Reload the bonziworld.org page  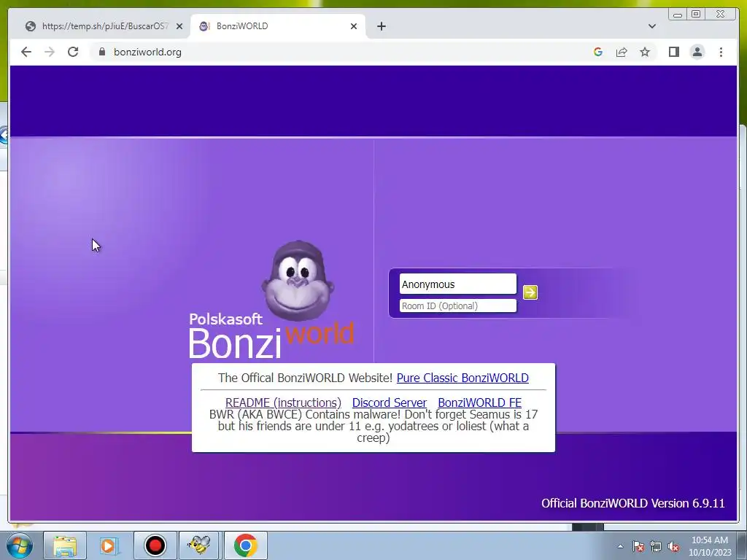73,52
